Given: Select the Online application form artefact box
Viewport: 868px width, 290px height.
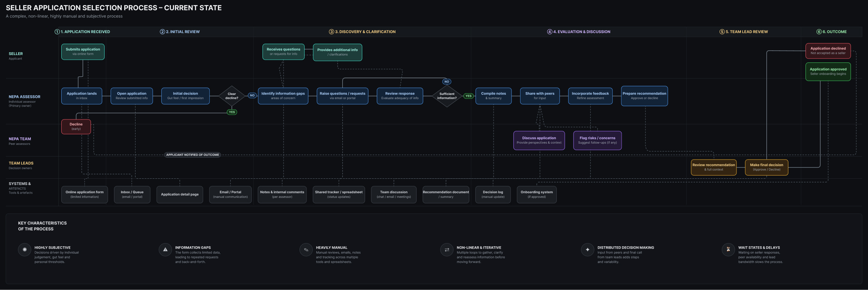Looking at the screenshot, I should click(84, 194).
